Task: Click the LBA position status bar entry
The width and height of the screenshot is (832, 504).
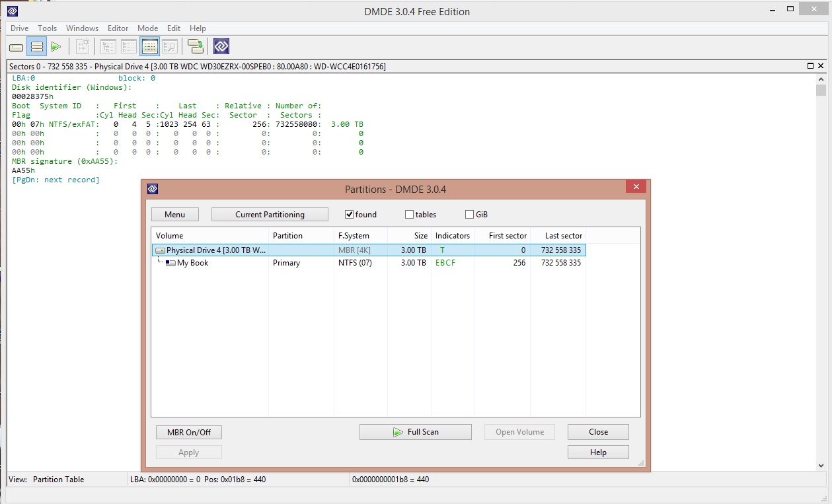Action: (x=198, y=480)
